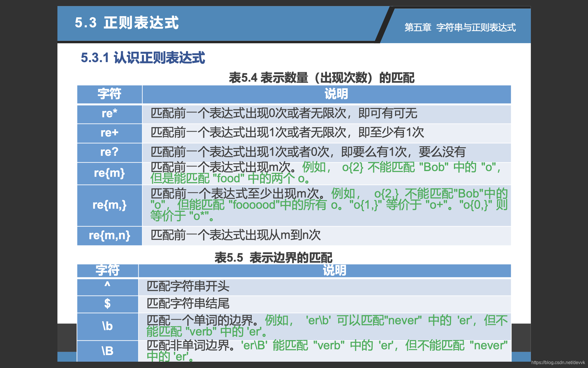Select the re? character cell
Image resolution: width=588 pixels, height=368 pixels.
pyautogui.click(x=109, y=152)
